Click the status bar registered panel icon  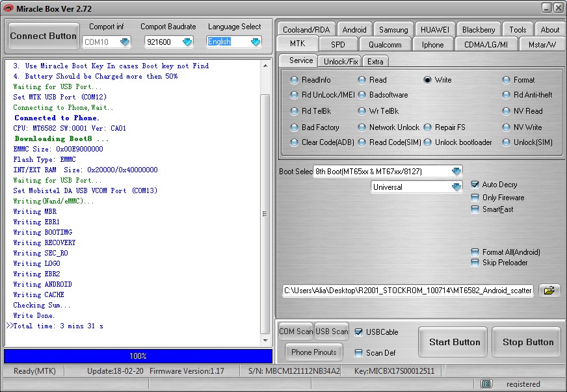tap(486, 384)
